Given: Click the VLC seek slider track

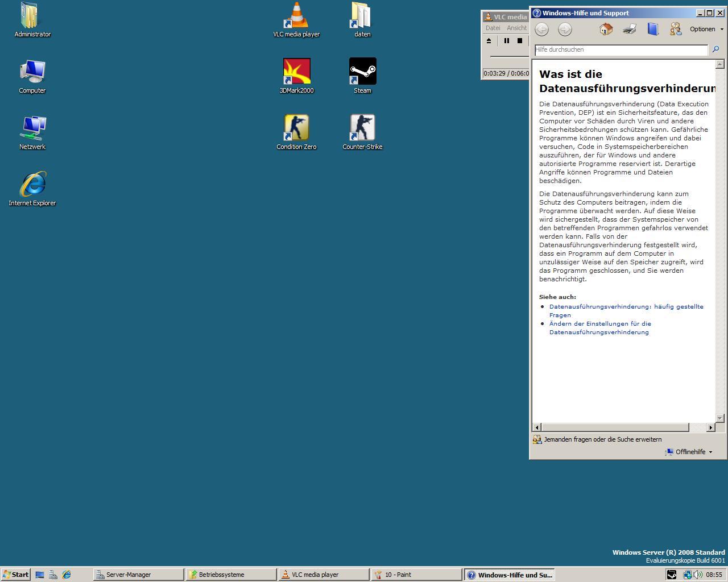Looking at the screenshot, I should coord(509,57).
